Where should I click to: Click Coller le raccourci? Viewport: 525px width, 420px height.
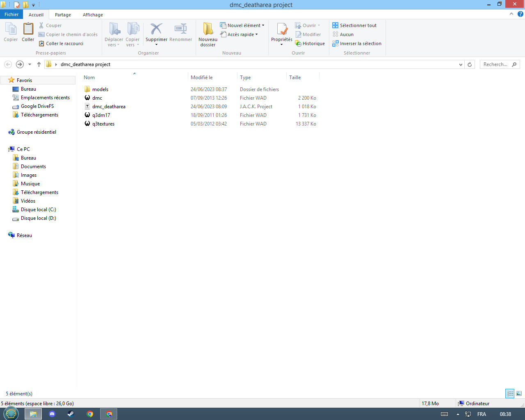61,43
